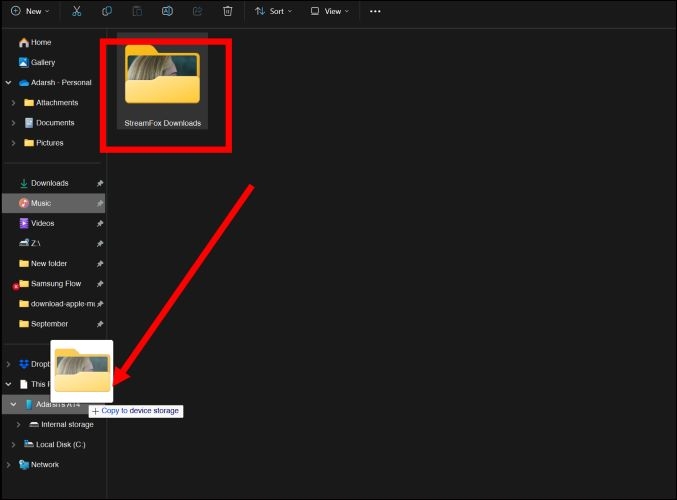The height and width of the screenshot is (500, 677).
Task: Click the Paste icon in toolbar
Action: [137, 11]
